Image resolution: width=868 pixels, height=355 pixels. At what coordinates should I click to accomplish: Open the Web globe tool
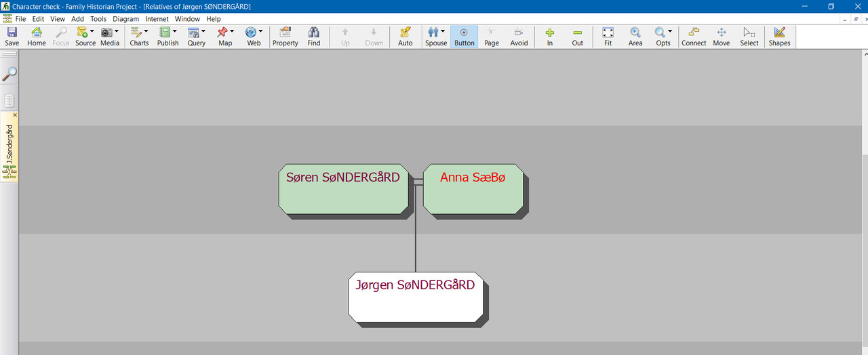click(x=250, y=32)
